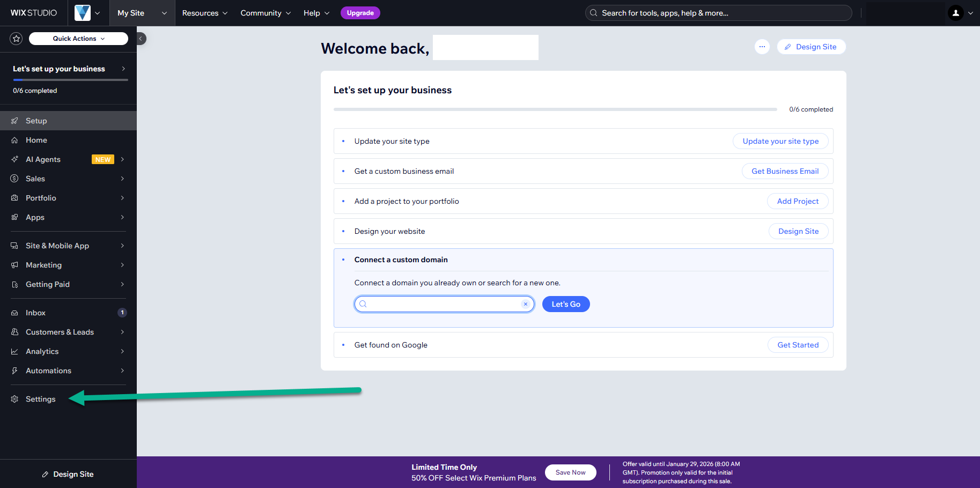Click the main setup progress bar
The height and width of the screenshot is (488, 980).
click(555, 109)
